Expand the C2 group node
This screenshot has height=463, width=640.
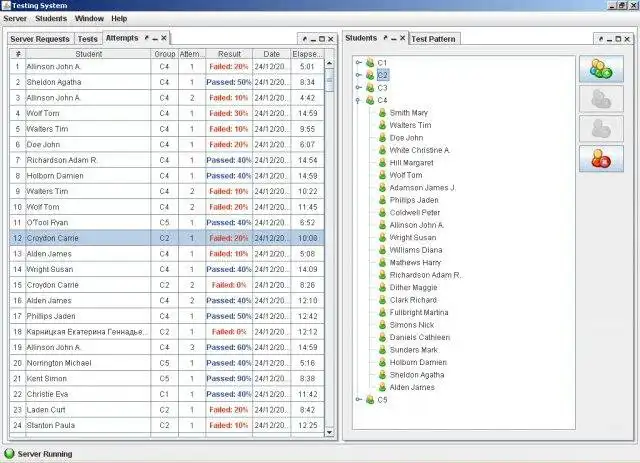358,75
